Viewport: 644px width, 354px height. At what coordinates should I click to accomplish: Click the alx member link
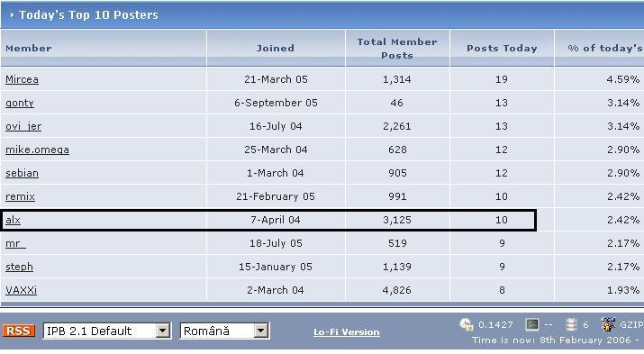click(13, 220)
